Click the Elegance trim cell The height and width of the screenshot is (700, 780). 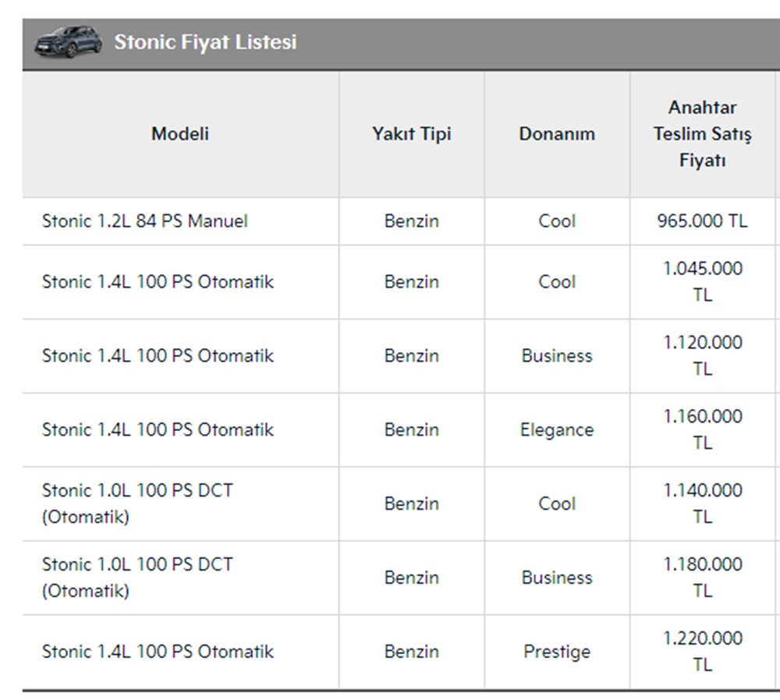pyautogui.click(x=557, y=430)
